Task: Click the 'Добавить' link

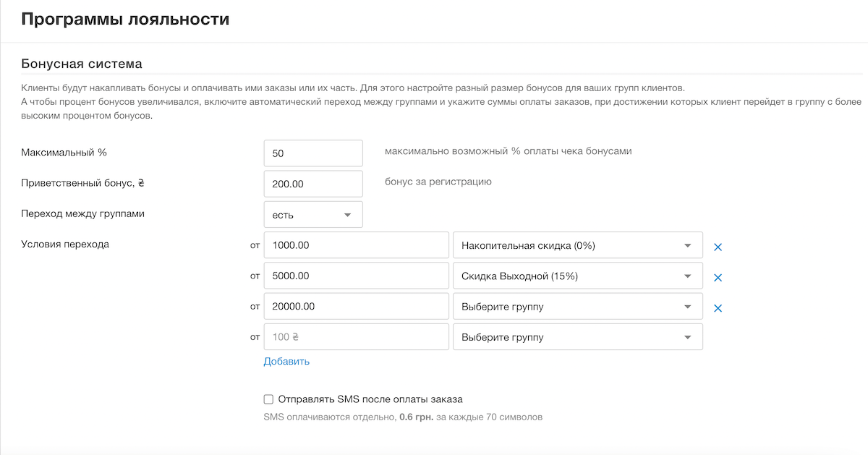Action: pos(286,361)
